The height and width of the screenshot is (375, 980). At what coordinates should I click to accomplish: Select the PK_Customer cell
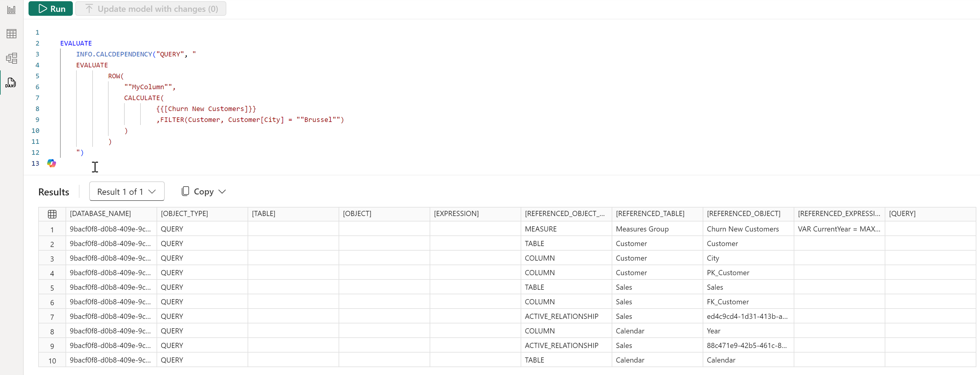(748, 273)
